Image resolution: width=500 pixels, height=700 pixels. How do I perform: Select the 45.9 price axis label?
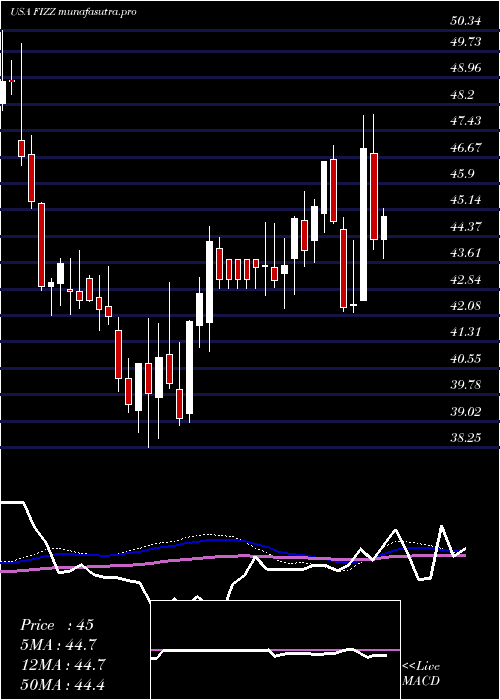[x=462, y=173]
